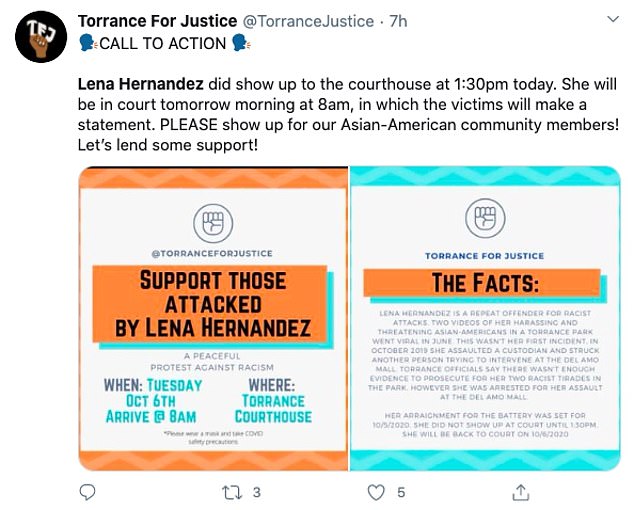Screen dimensions: 634x510
Task: Click the reply speech bubble icon
Action: click(87, 492)
